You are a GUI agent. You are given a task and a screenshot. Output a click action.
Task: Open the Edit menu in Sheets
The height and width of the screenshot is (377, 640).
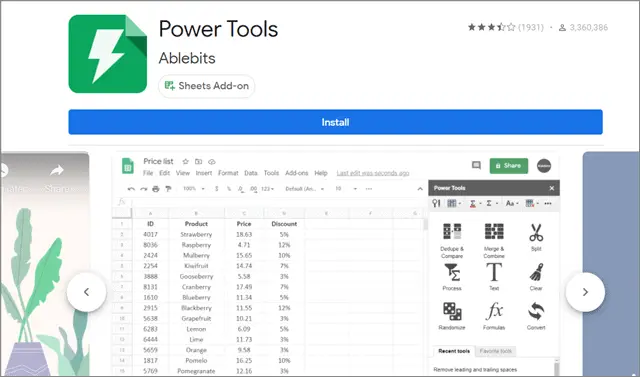pyautogui.click(x=164, y=173)
